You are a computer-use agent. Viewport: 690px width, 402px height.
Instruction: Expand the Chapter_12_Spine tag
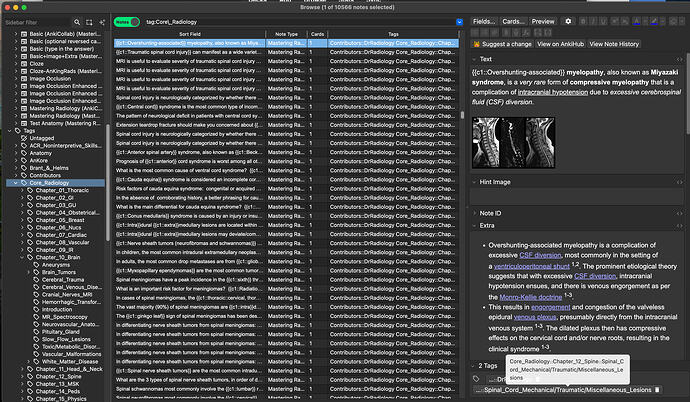[x=22, y=376]
